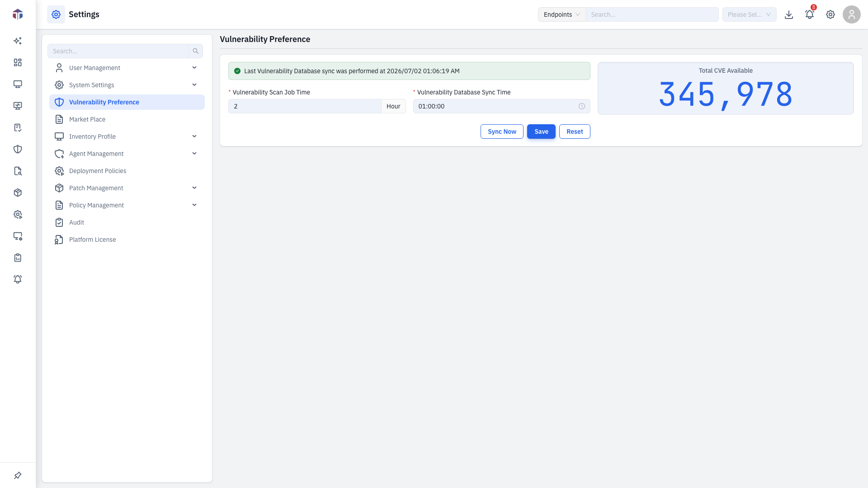Open the dashboard grid icon in left rail
Image resolution: width=868 pixels, height=488 pixels.
[x=18, y=62]
